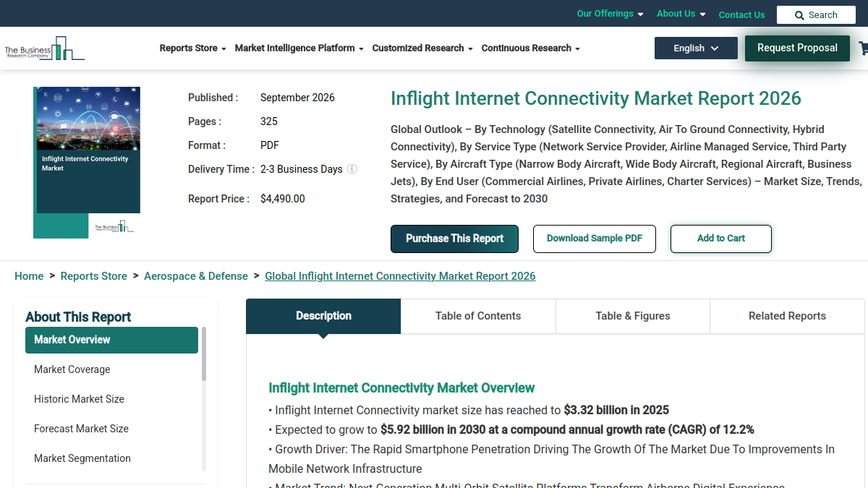Click The Business Research Company logo
The image size is (868, 488).
[x=44, y=48]
